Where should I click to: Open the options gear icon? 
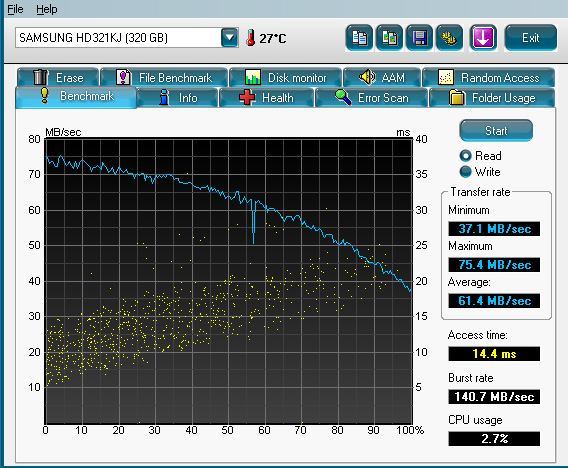[449, 38]
